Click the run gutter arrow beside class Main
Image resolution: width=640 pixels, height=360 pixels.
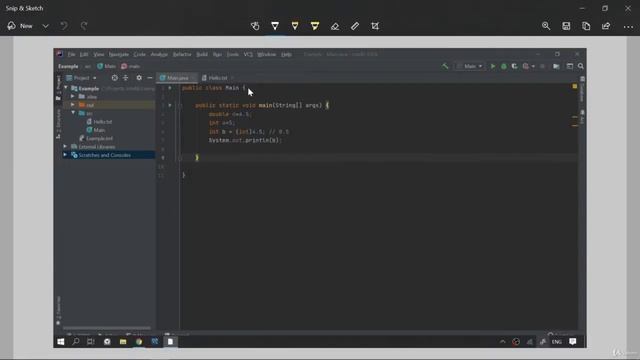click(x=170, y=88)
